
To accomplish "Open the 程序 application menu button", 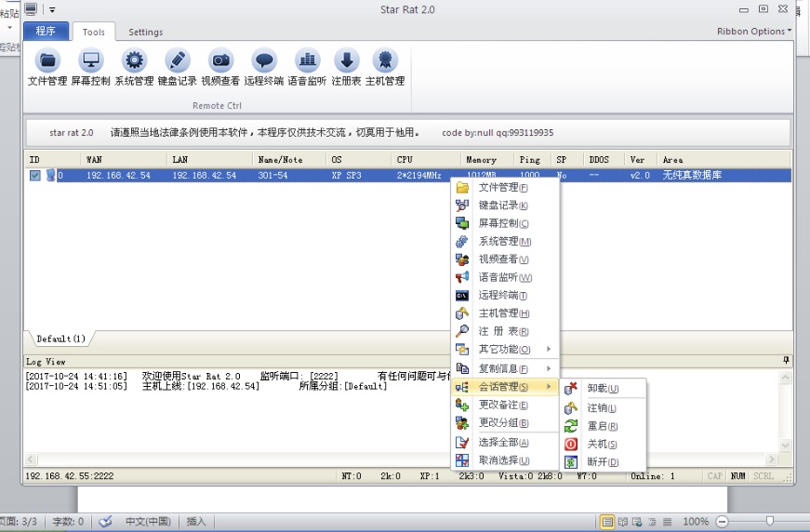I will (x=46, y=31).
